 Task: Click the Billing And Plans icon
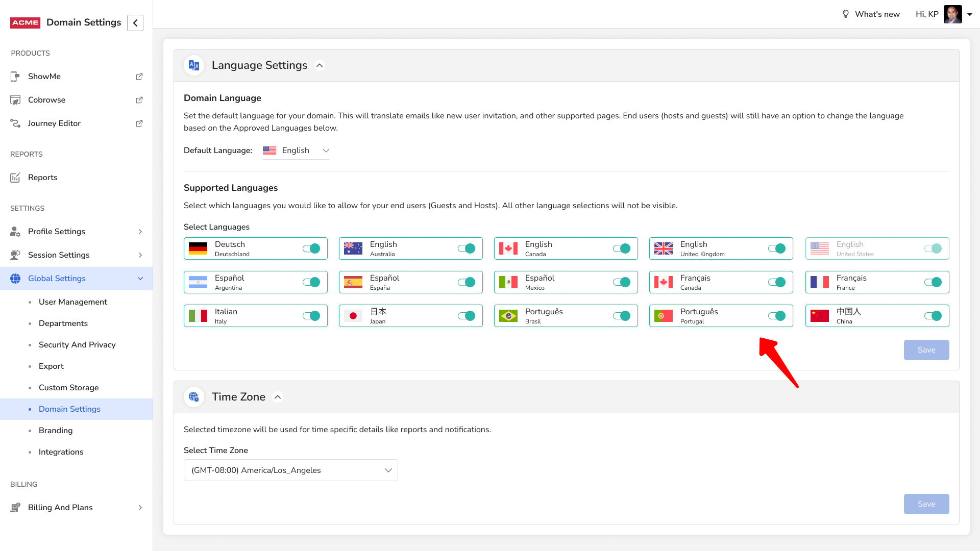coord(15,508)
